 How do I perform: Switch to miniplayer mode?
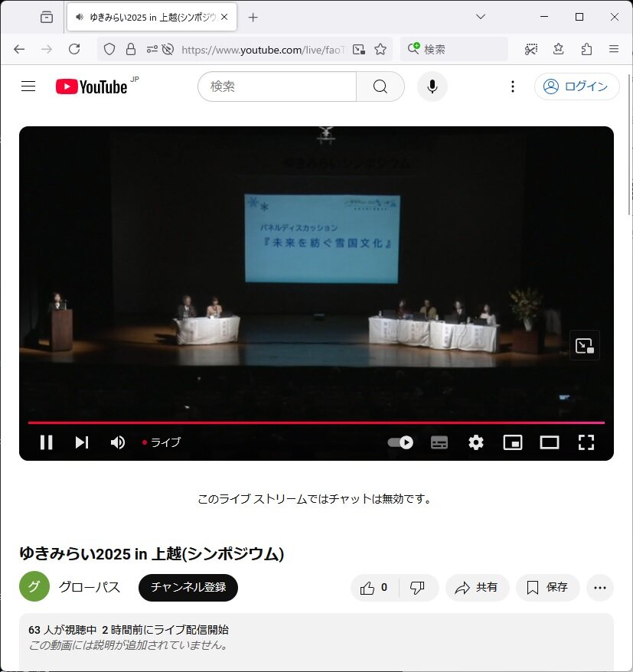pos(512,442)
